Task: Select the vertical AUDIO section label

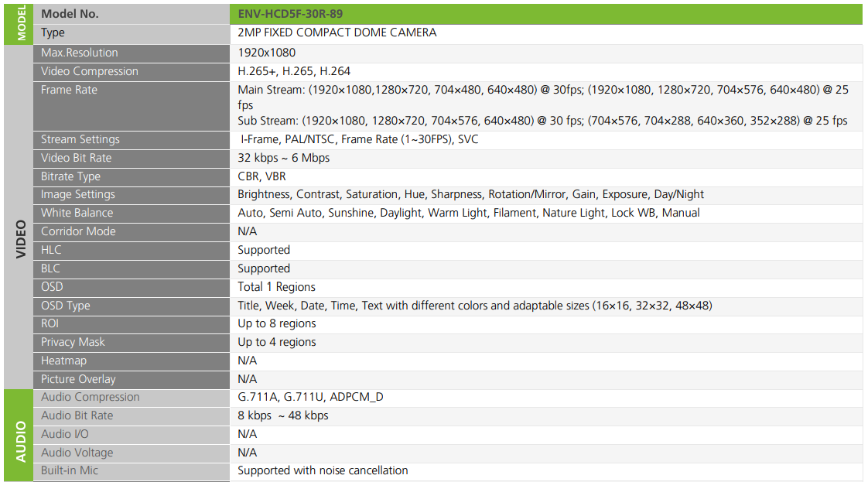Action: (21, 441)
